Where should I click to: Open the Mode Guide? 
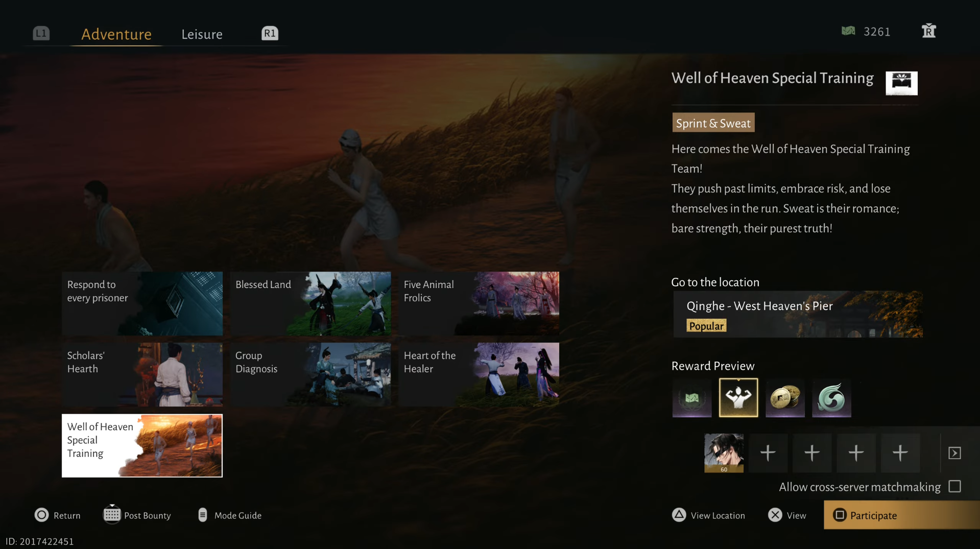[229, 515]
